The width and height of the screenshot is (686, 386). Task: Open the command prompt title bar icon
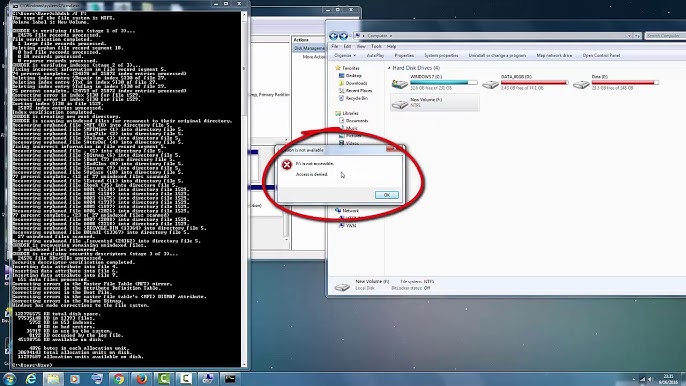(x=15, y=6)
